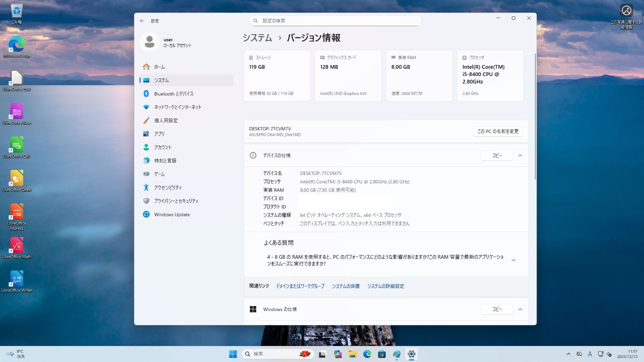Image resolution: width=644 pixels, height=362 pixels.
Task: Open 時刻と言語 settings
Action: tap(166, 160)
